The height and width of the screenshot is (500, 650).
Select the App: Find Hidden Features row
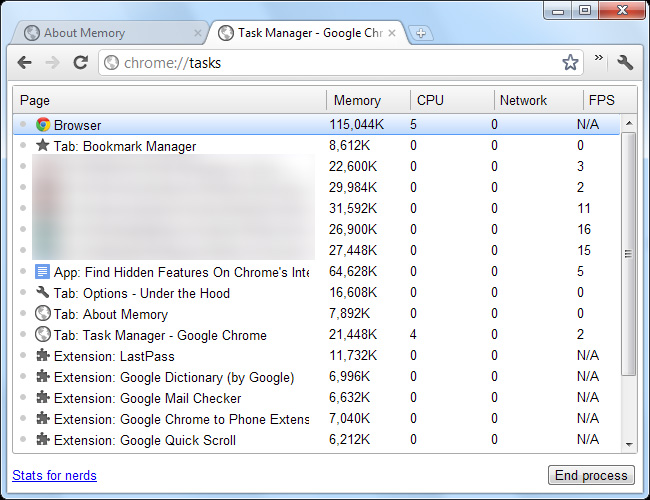[x=317, y=272]
